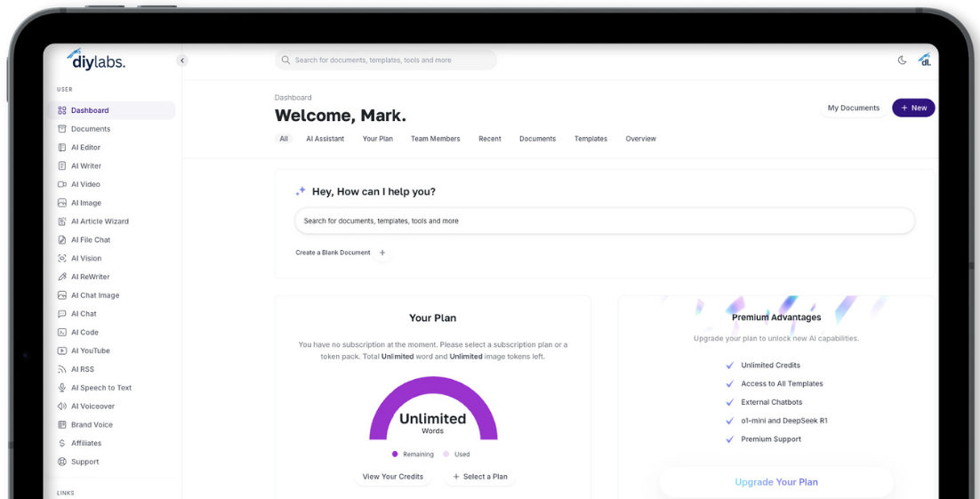Click View Your Credits button
This screenshot has width=980, height=499.
[392, 477]
